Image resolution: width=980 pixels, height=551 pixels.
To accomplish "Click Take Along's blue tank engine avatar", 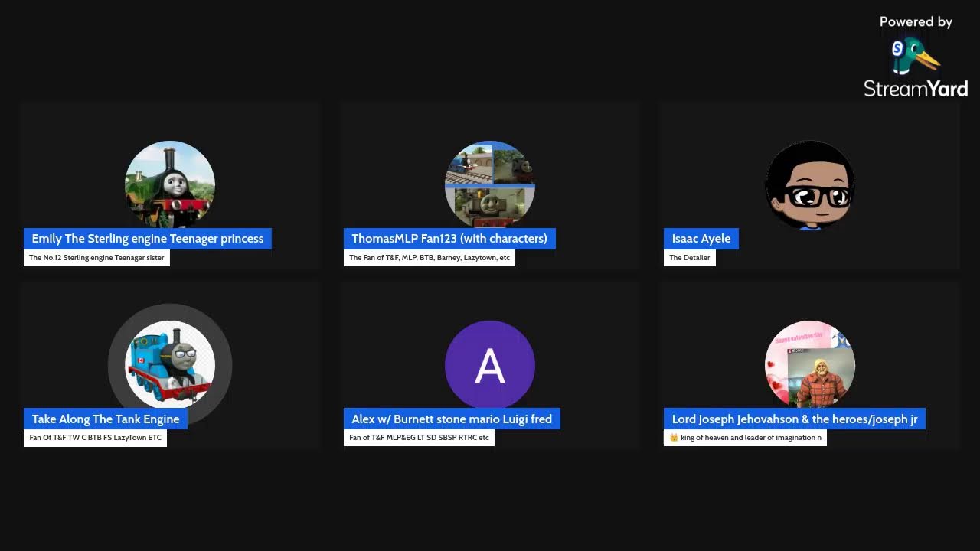I will coord(170,365).
